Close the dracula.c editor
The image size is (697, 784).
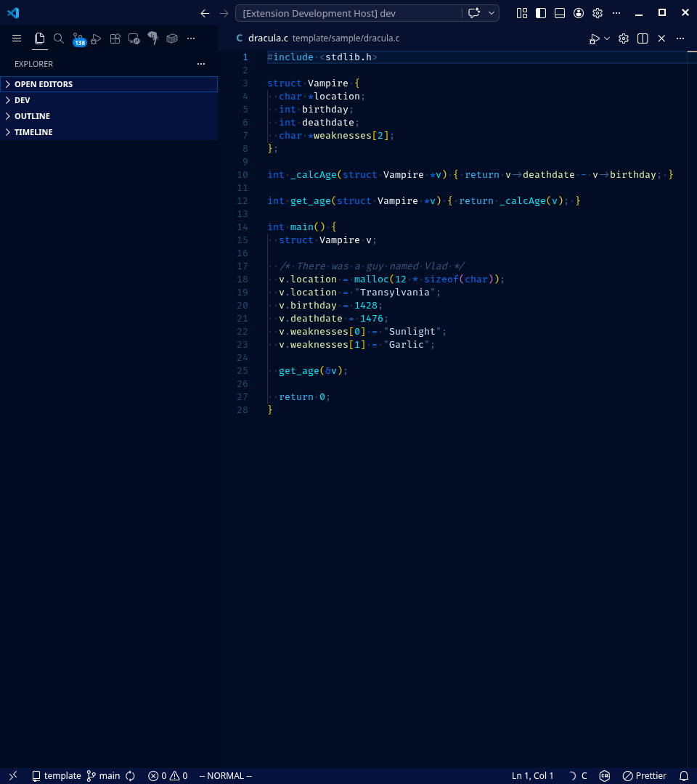pos(661,38)
